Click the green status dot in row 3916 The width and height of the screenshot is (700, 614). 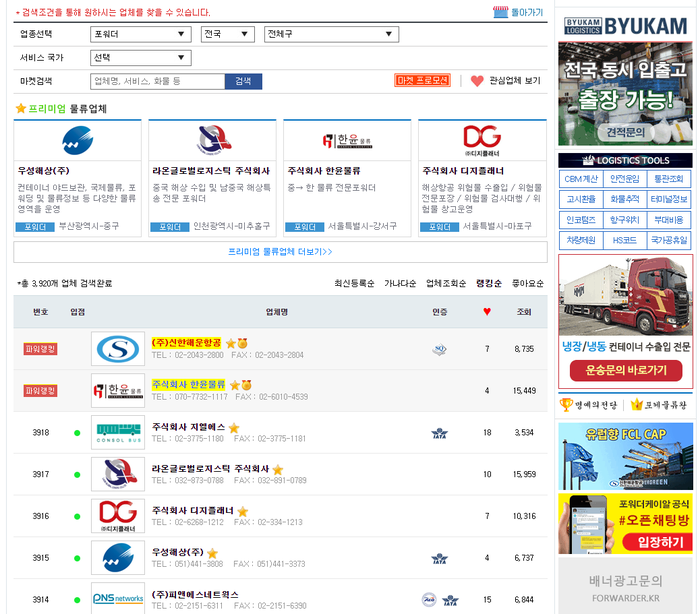77,516
